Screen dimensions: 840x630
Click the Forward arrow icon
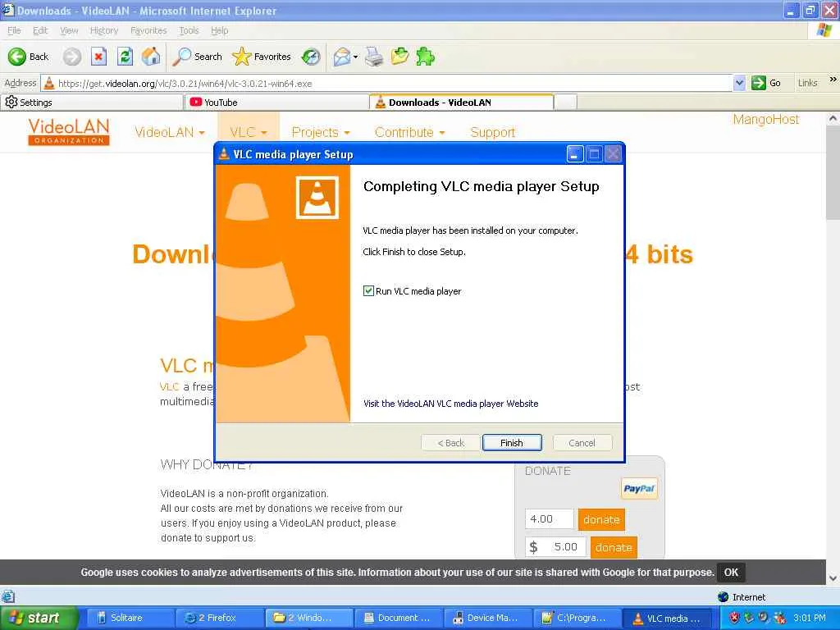pyautogui.click(x=72, y=57)
